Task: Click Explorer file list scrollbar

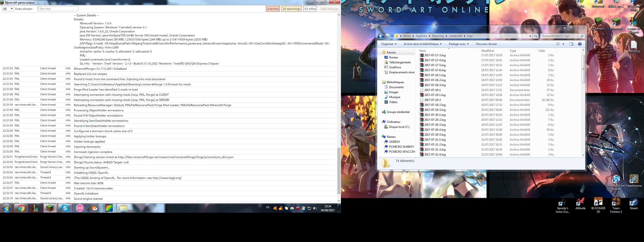Action: (583, 69)
